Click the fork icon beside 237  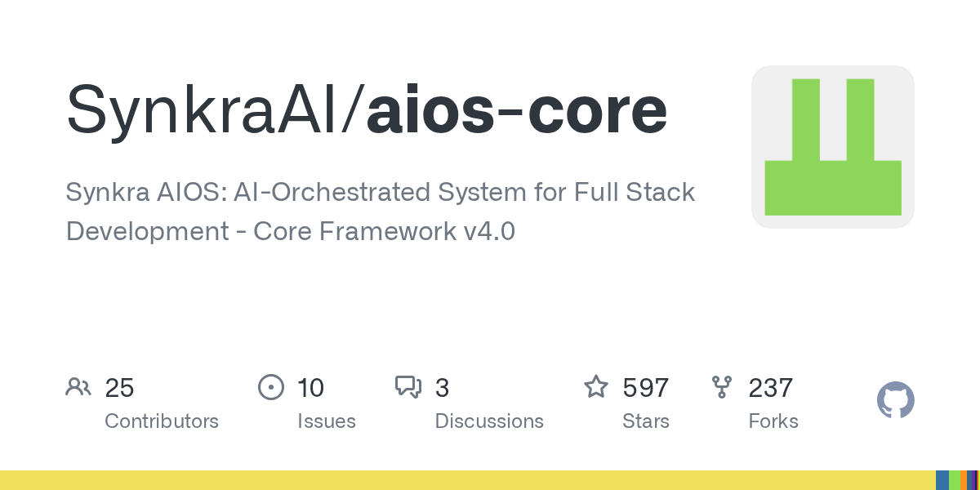(x=722, y=387)
